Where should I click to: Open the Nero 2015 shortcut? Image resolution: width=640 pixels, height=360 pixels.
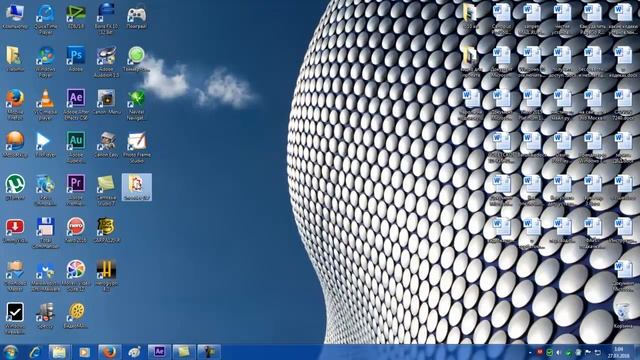(x=76, y=231)
